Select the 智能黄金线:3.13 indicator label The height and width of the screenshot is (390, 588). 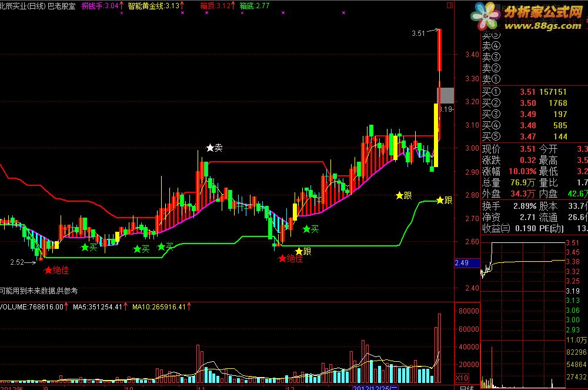click(x=156, y=6)
